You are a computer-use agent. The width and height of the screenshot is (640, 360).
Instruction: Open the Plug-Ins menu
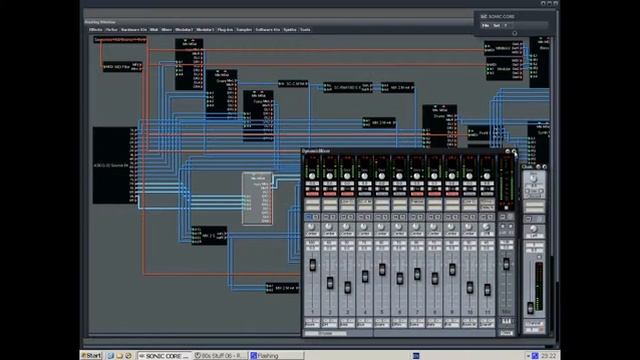[x=225, y=30]
